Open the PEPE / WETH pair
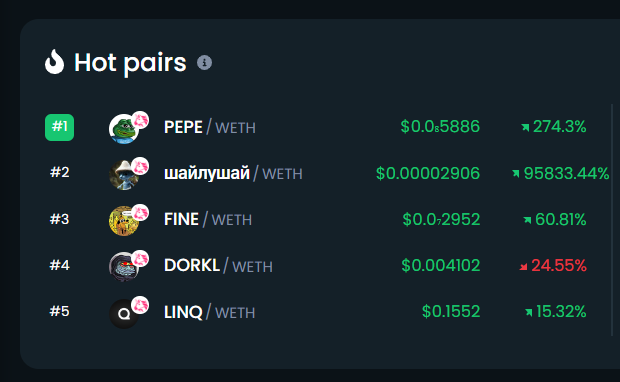Image resolution: width=620 pixels, height=382 pixels. (x=210, y=127)
